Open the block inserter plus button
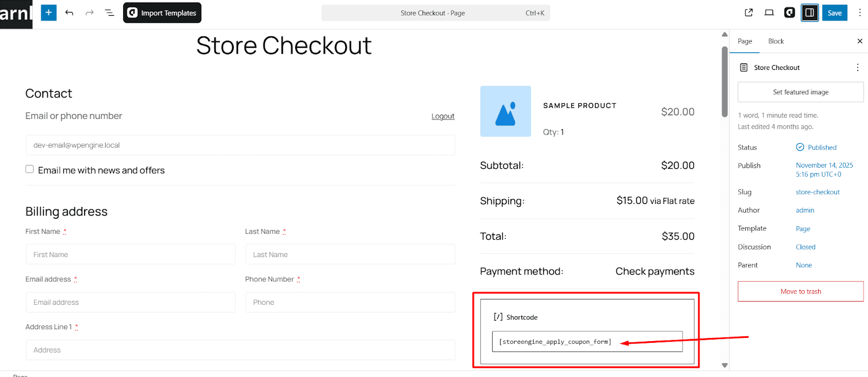 pos(48,12)
